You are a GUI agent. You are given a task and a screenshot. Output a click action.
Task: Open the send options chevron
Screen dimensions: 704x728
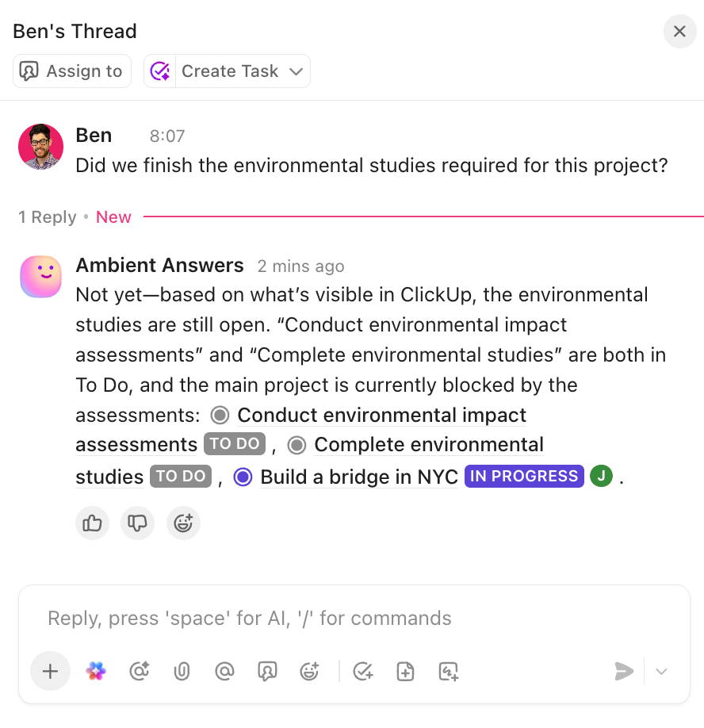tap(661, 671)
